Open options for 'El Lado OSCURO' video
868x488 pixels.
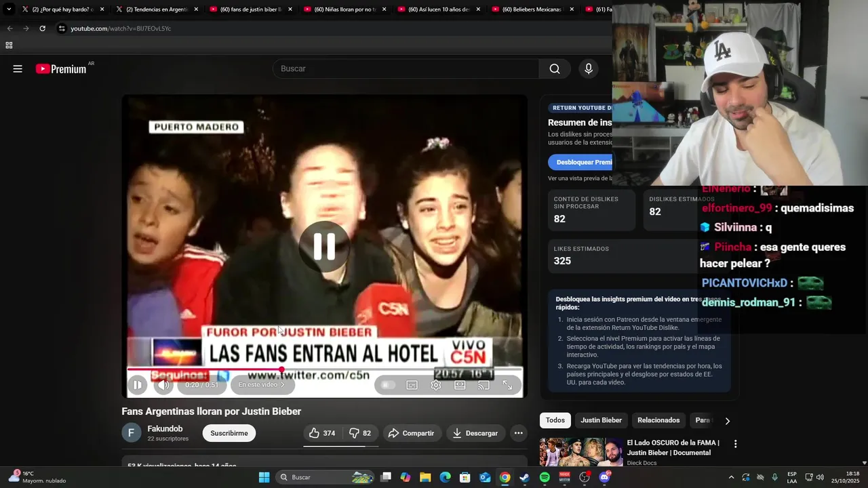coord(735,444)
